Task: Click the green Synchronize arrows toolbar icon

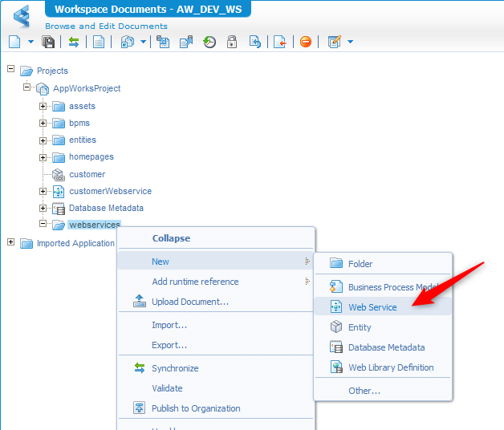Action: coord(74,42)
